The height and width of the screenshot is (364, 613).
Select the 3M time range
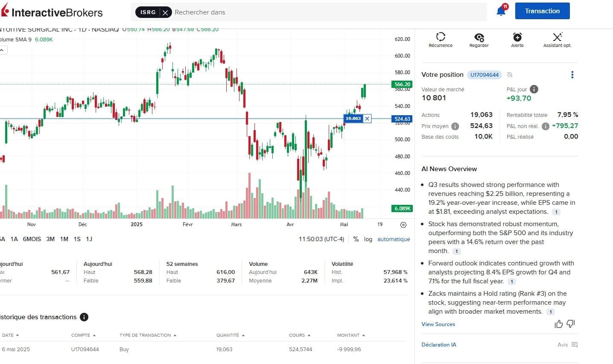[50, 239]
